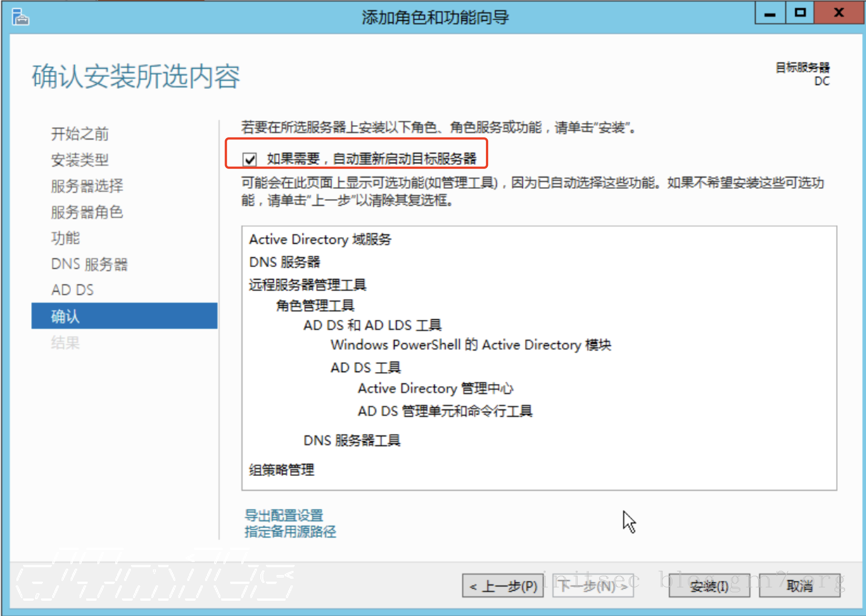866x616 pixels.
Task: Select 开始之前 in the sidebar
Action: tap(80, 133)
